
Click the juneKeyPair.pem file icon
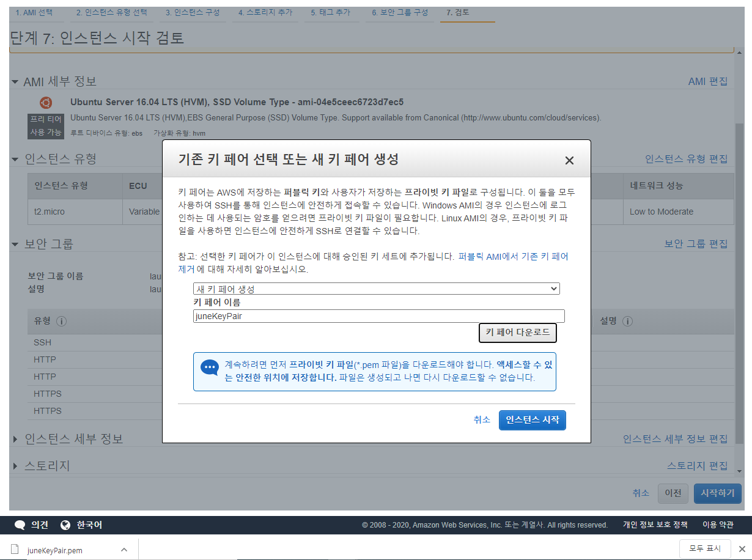click(x=15, y=549)
